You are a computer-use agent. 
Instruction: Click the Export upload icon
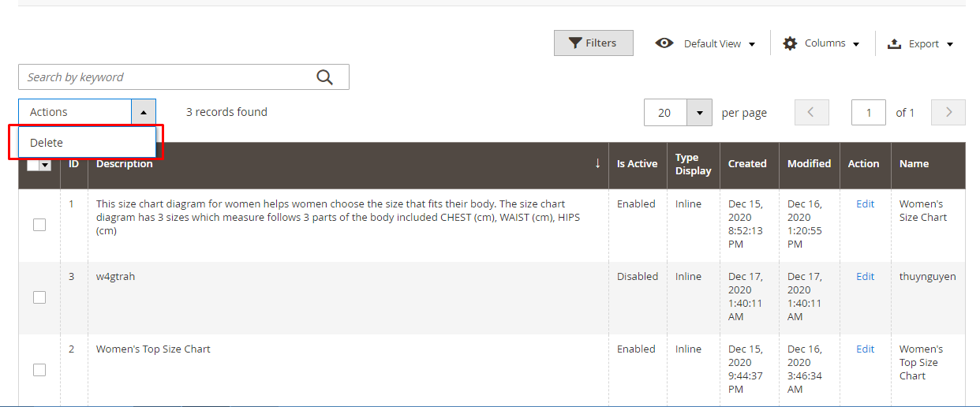pos(894,43)
